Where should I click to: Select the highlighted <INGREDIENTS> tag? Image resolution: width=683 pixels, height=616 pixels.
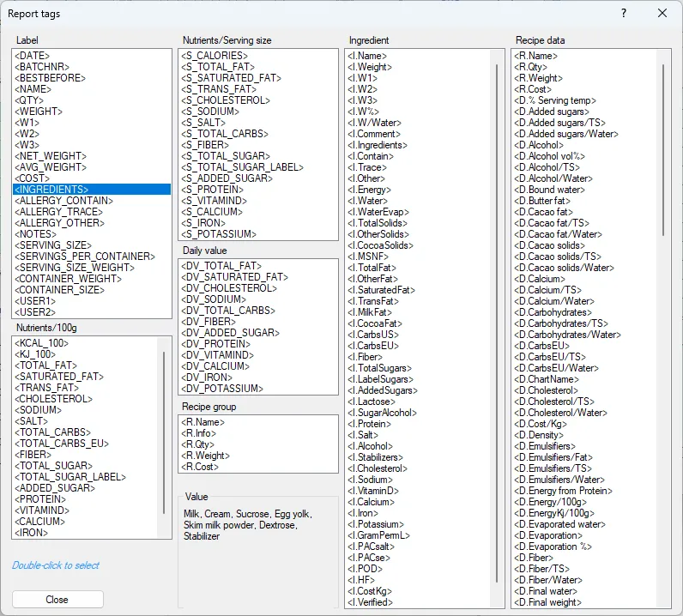point(92,190)
